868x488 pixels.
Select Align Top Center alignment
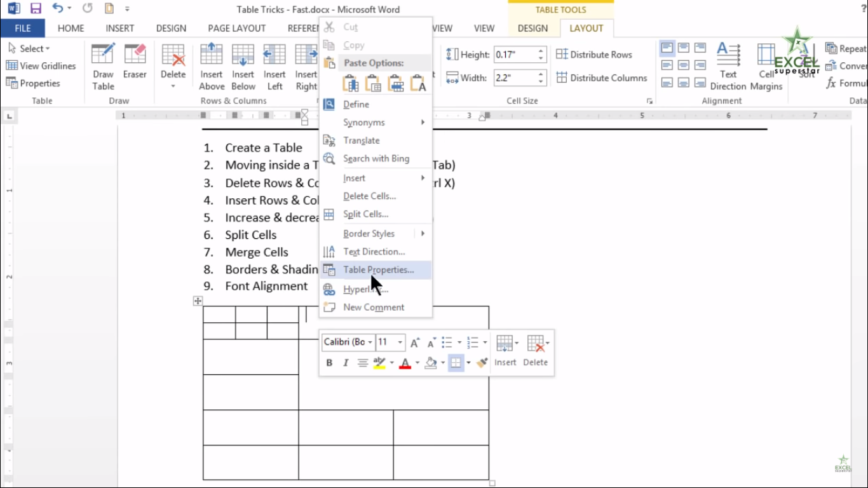684,48
